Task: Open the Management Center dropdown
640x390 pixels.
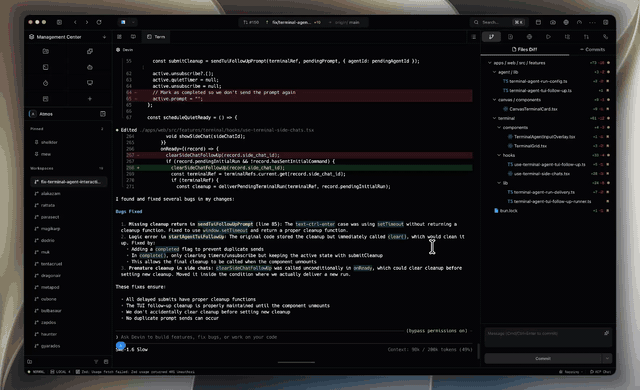Action: click(104, 37)
